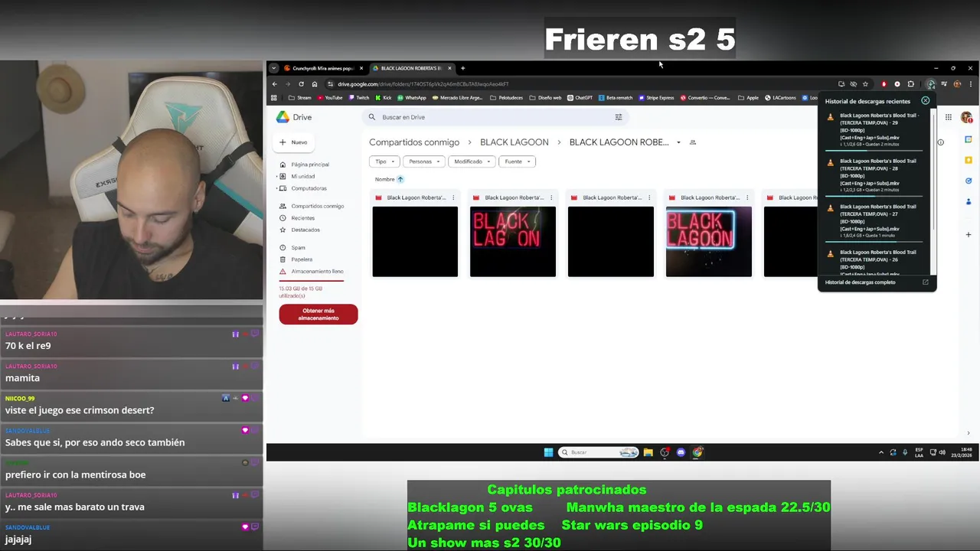980x551 pixels.
Task: Open full download history external-link icon
Action: point(925,282)
